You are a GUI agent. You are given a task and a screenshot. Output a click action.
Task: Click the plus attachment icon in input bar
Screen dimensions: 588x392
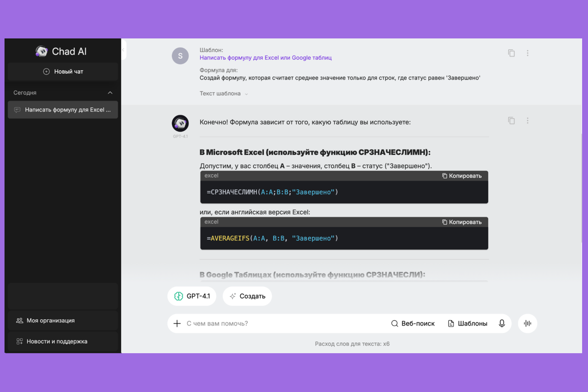[x=177, y=323]
